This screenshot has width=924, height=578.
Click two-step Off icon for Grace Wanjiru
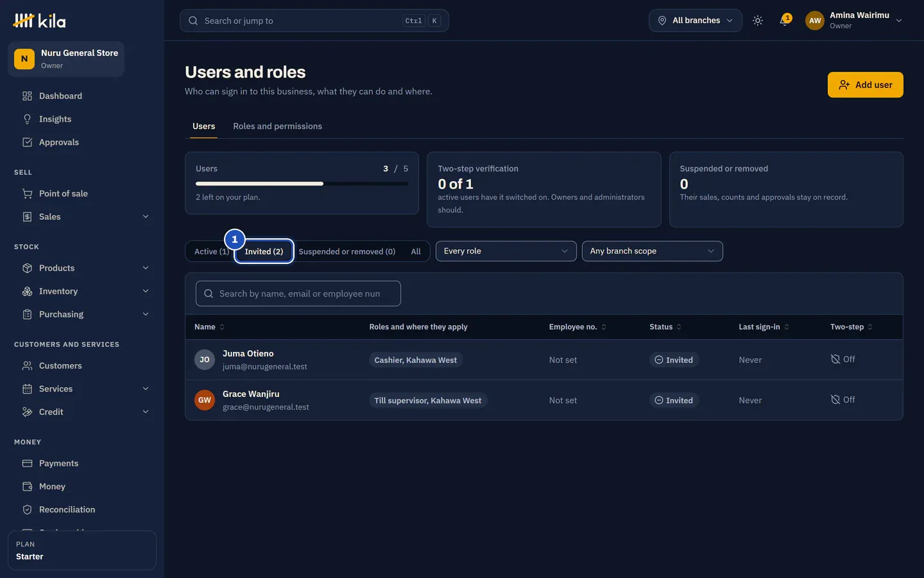[835, 399]
